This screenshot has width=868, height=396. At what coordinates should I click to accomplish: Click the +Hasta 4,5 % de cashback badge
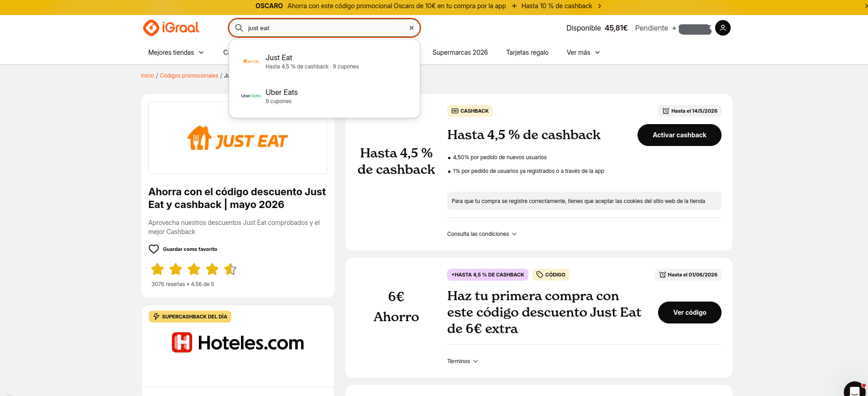[x=488, y=275]
